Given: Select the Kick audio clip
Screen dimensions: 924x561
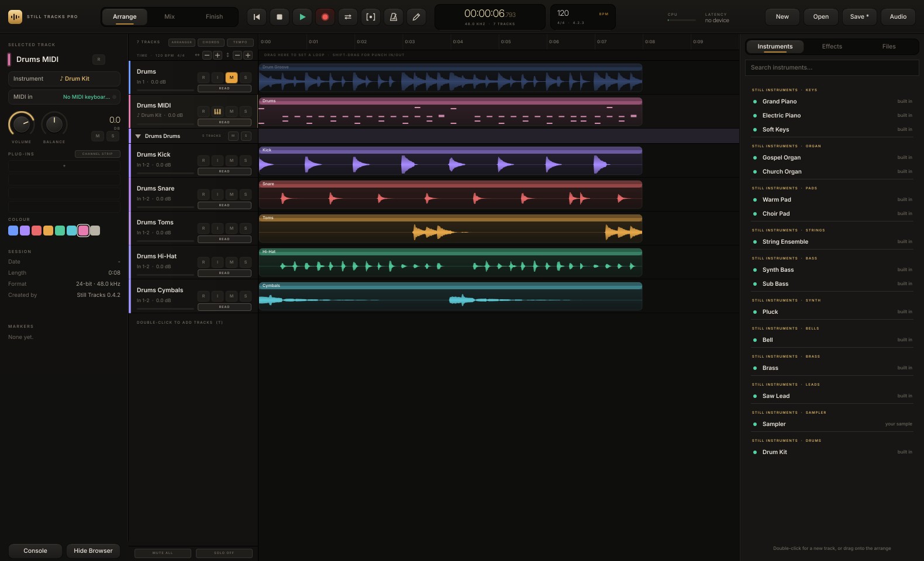Looking at the screenshot, I should pos(450,161).
